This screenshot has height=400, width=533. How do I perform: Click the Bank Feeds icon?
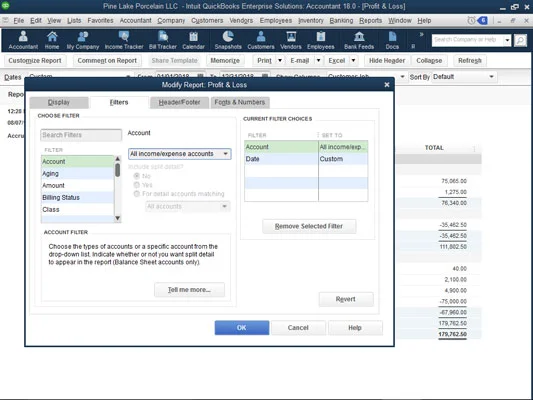click(359, 36)
